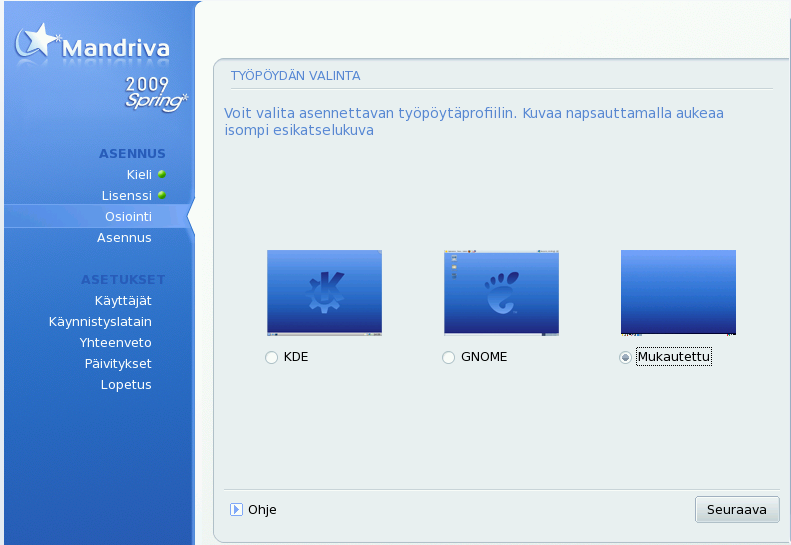Click the Seuraava button
Image resolution: width=791 pixels, height=545 pixels.
click(737, 510)
